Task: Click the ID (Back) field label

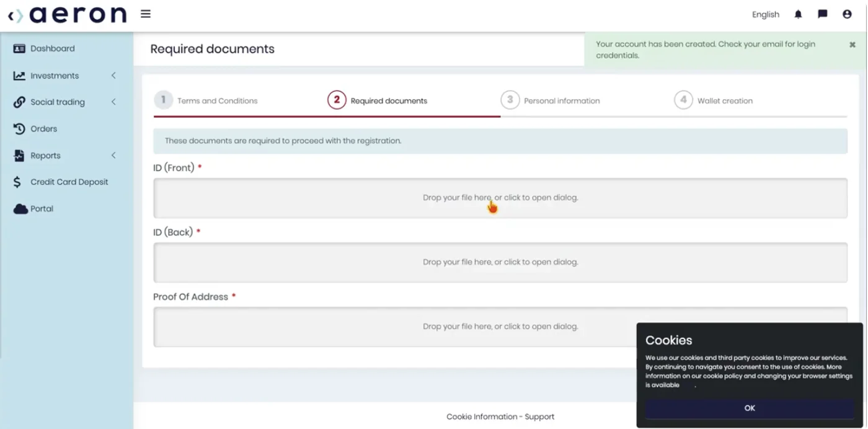Action: tap(173, 232)
